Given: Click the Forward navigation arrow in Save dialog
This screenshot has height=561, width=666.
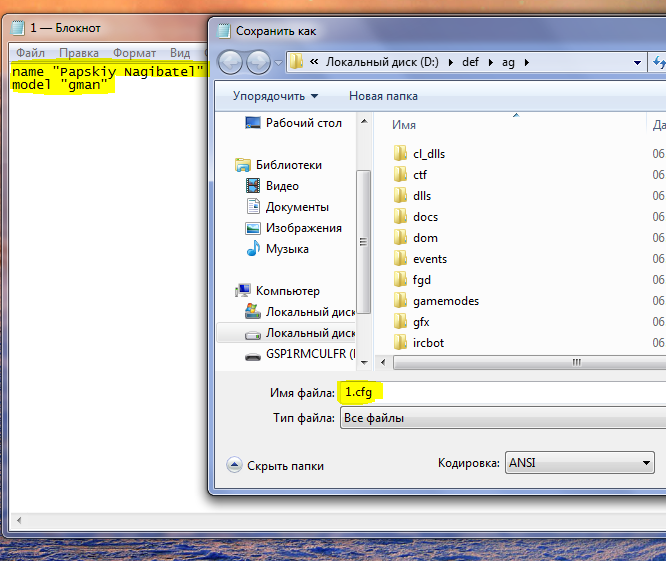Looking at the screenshot, I should pos(258,62).
